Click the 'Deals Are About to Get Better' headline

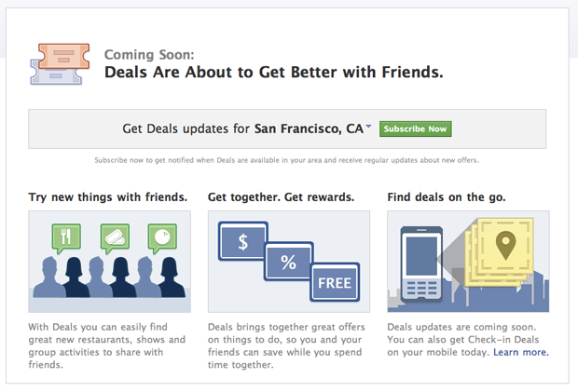click(x=273, y=71)
